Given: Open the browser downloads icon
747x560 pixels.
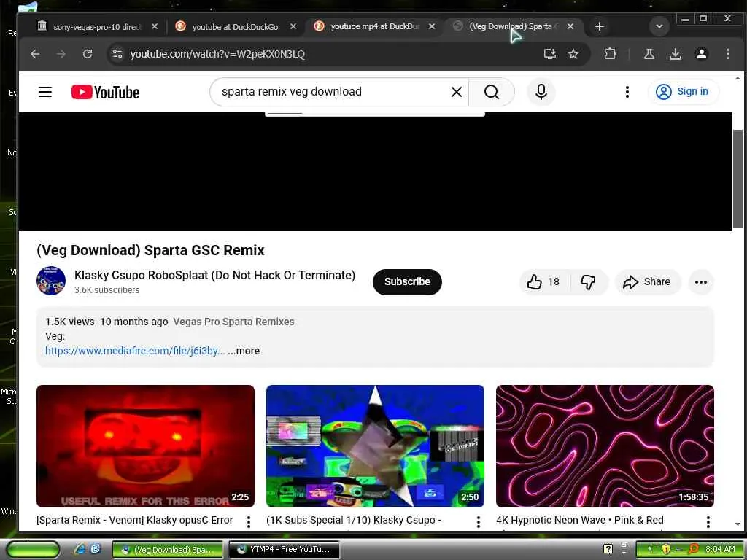Looking at the screenshot, I should coord(675,54).
